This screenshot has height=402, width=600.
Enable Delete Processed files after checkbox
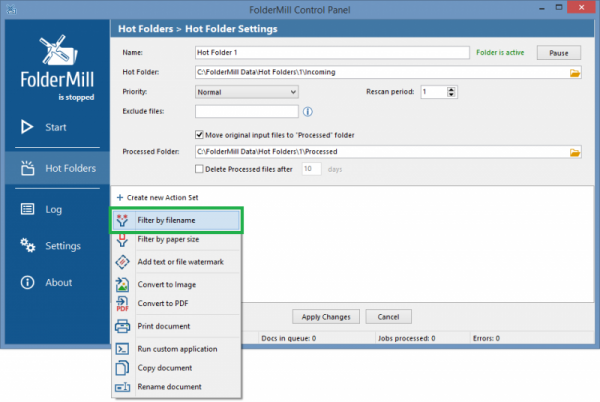199,169
